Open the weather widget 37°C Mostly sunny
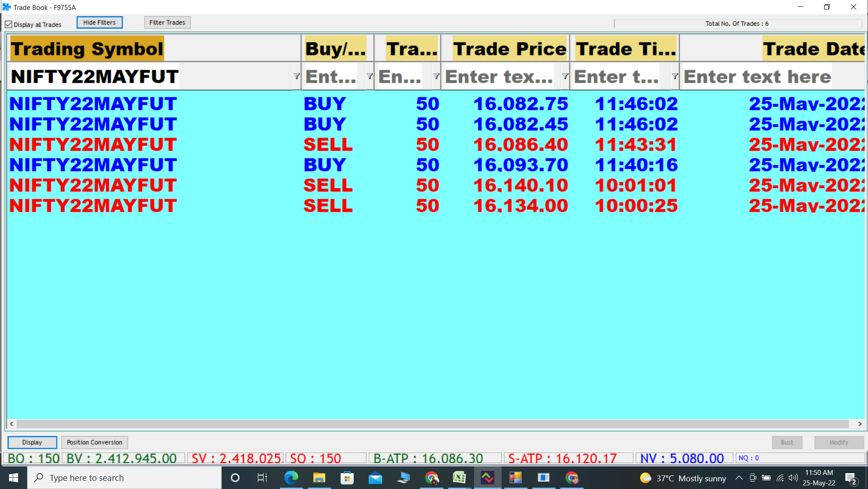The width and height of the screenshot is (868, 489). [683, 478]
